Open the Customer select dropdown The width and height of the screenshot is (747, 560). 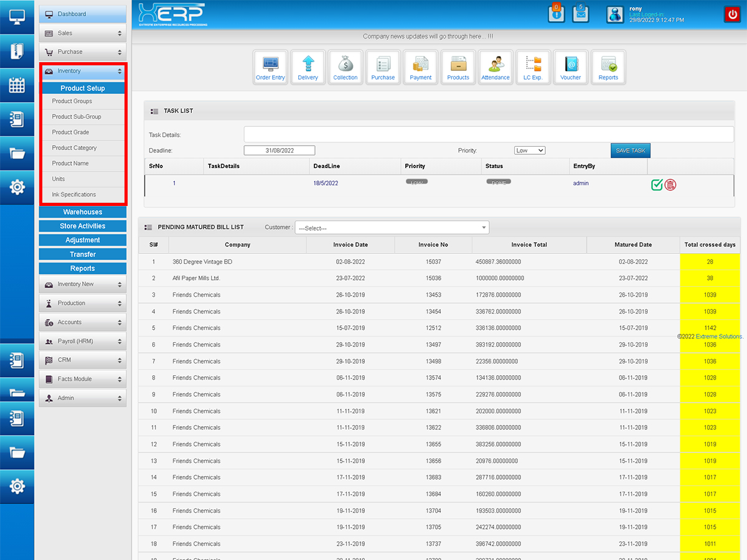coord(392,228)
